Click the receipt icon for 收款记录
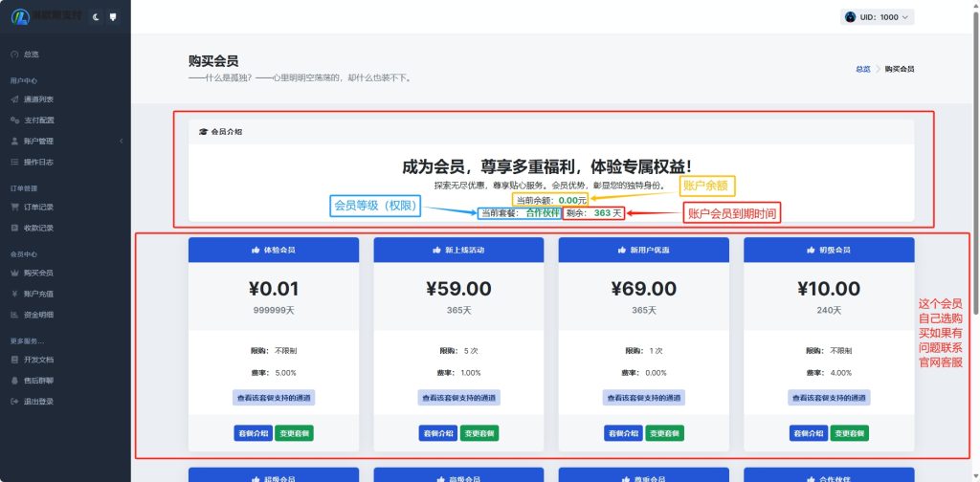The image size is (980, 482). click(14, 228)
